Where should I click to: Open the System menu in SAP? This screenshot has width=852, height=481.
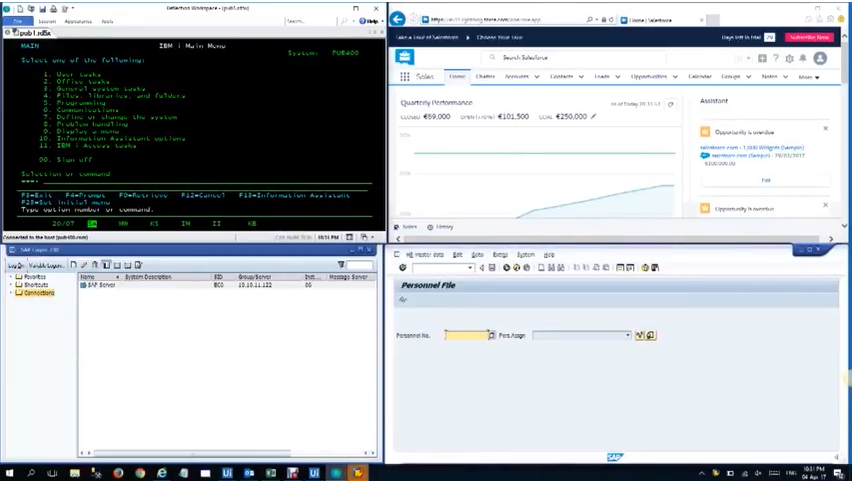525,254
